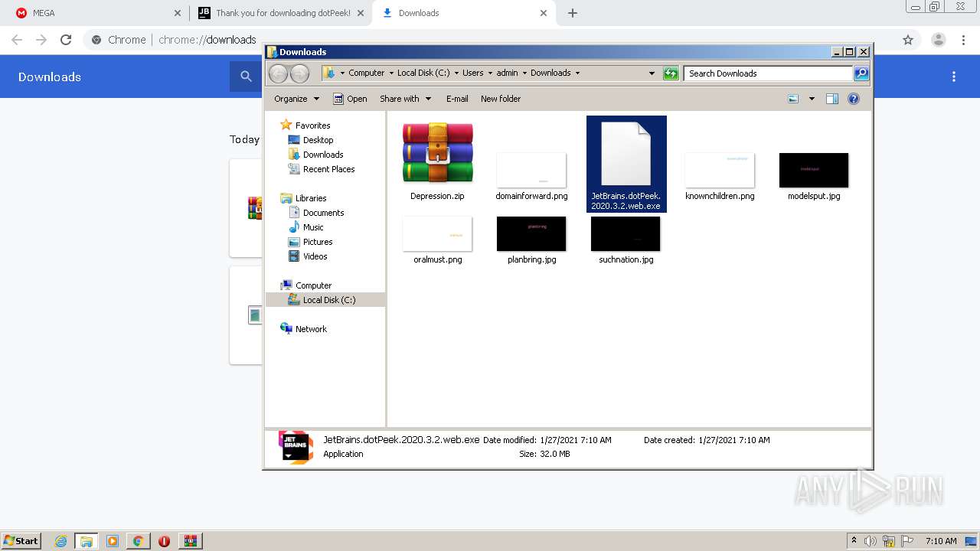Expand the arrow after Downloads in the breadcrumb

[577, 73]
